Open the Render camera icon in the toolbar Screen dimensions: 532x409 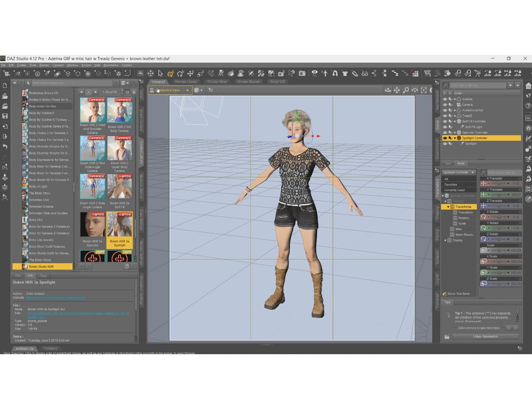[x=302, y=73]
